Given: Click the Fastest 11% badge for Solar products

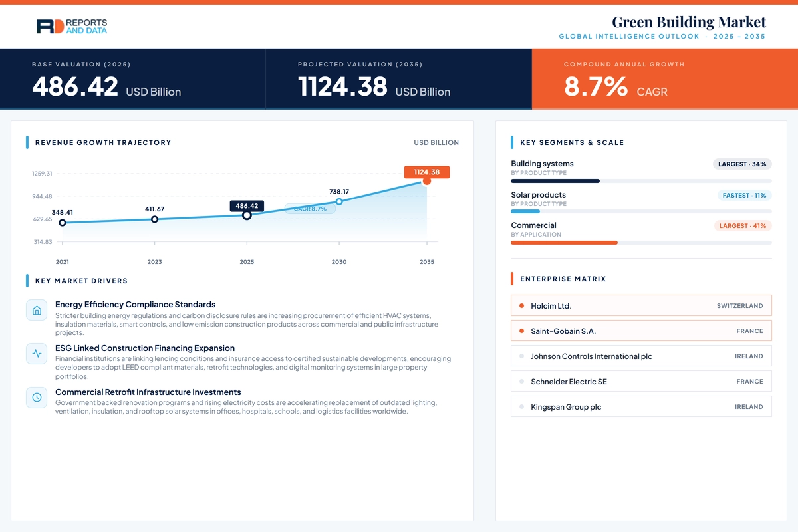Looking at the screenshot, I should 744,195.
